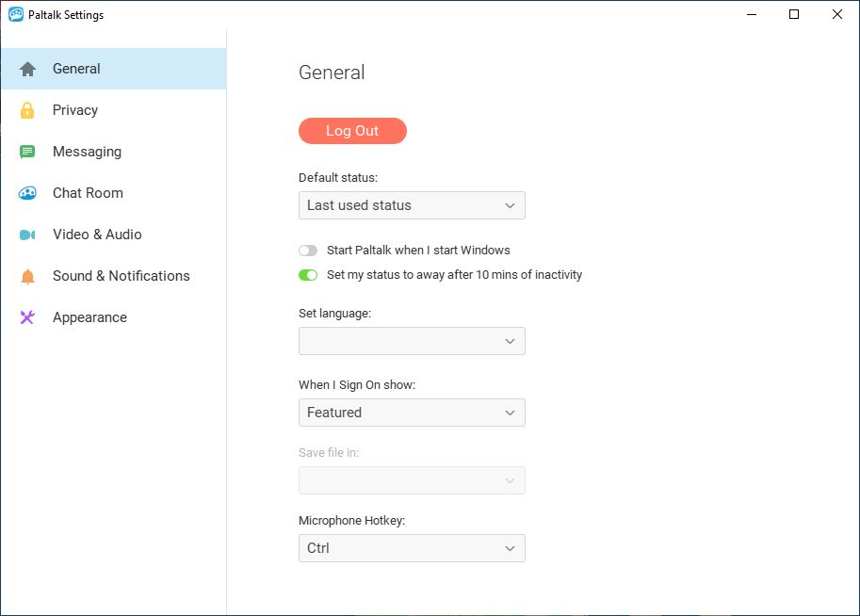Click the purple Appearance tools icon
860x616 pixels.
[x=27, y=317]
